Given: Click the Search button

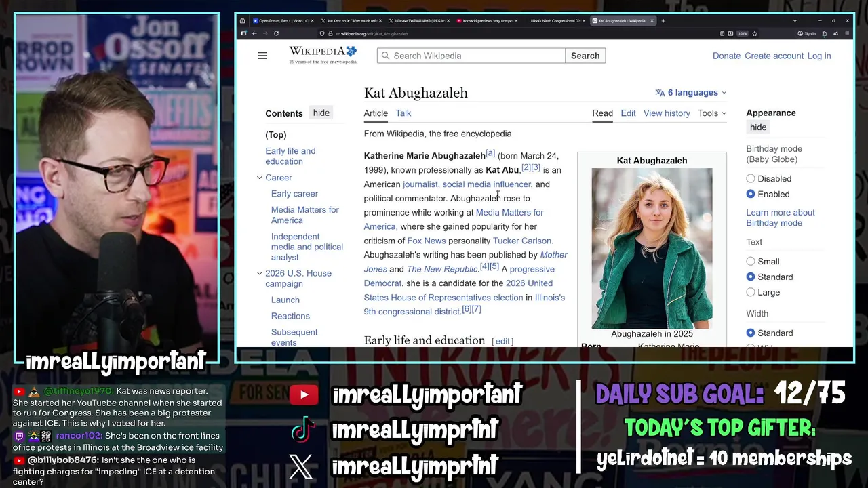Looking at the screenshot, I should click(585, 56).
